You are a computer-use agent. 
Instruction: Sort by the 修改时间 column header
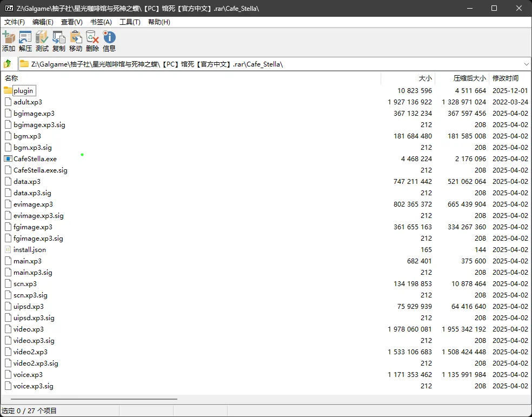tap(510, 78)
